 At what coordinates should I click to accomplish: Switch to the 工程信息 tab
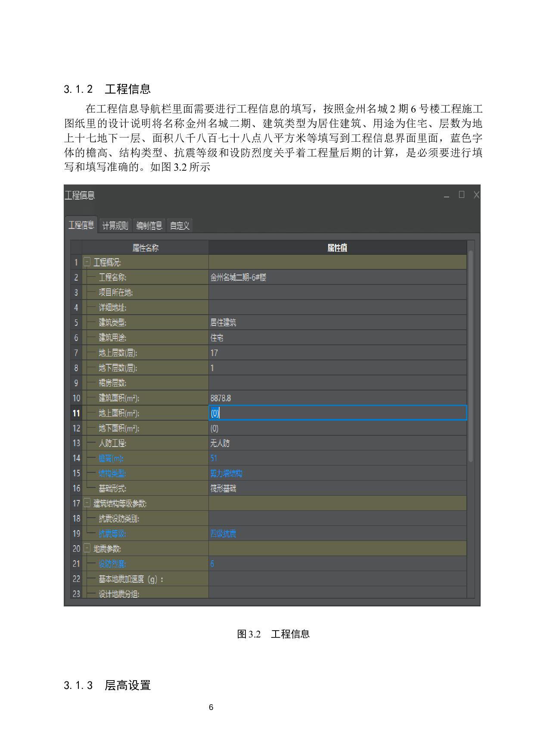click(x=81, y=225)
